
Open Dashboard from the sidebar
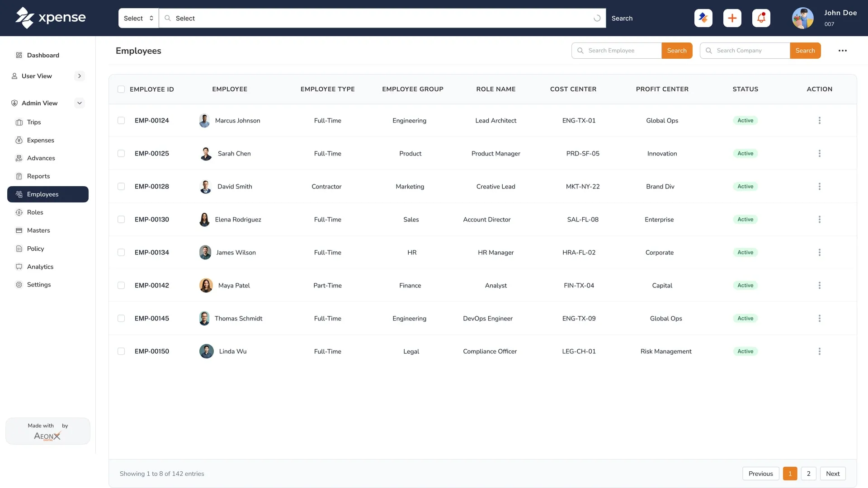point(48,55)
